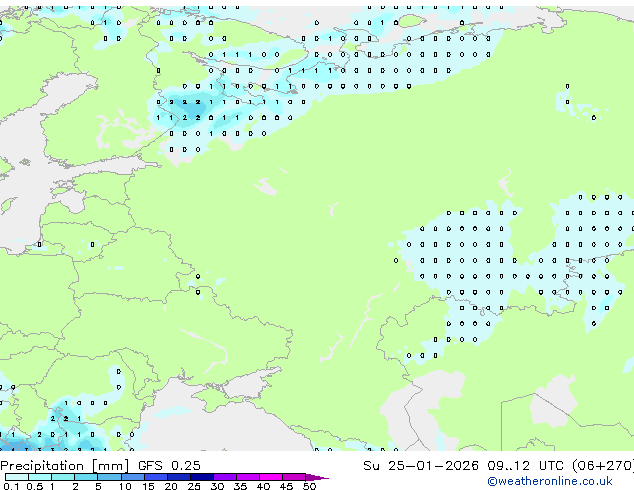The image size is (634, 490).
Task: Click the 'Su 25-01-2026' date text
Action: [421, 465]
